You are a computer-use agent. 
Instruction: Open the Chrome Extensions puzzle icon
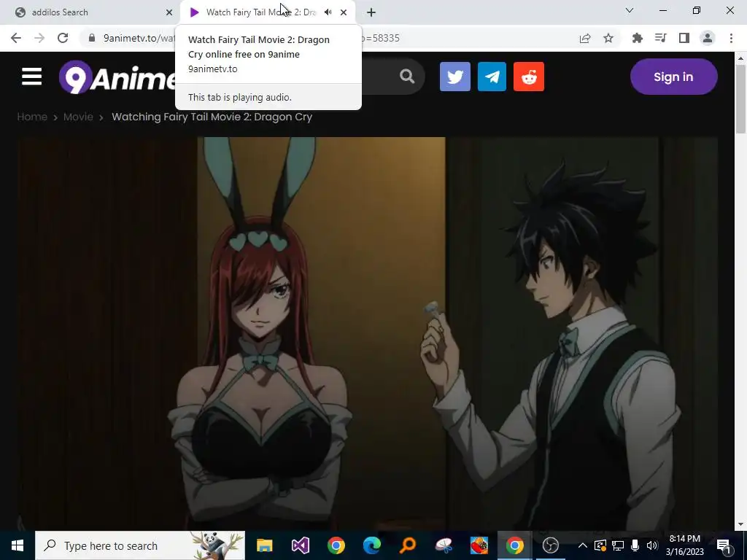(x=638, y=38)
